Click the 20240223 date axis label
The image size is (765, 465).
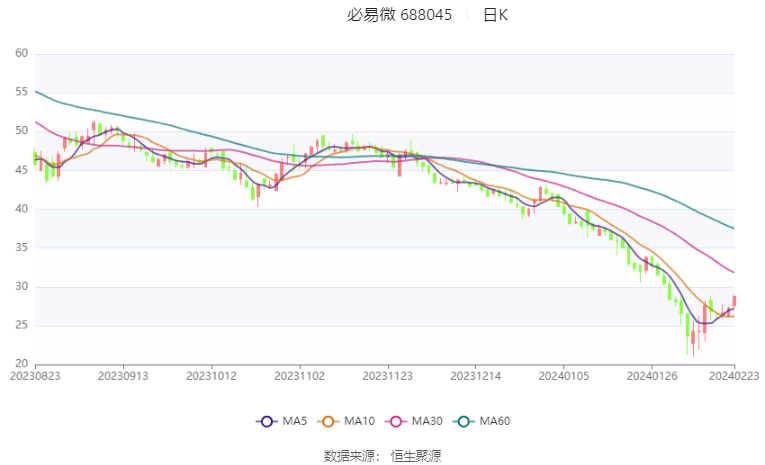[x=734, y=376]
